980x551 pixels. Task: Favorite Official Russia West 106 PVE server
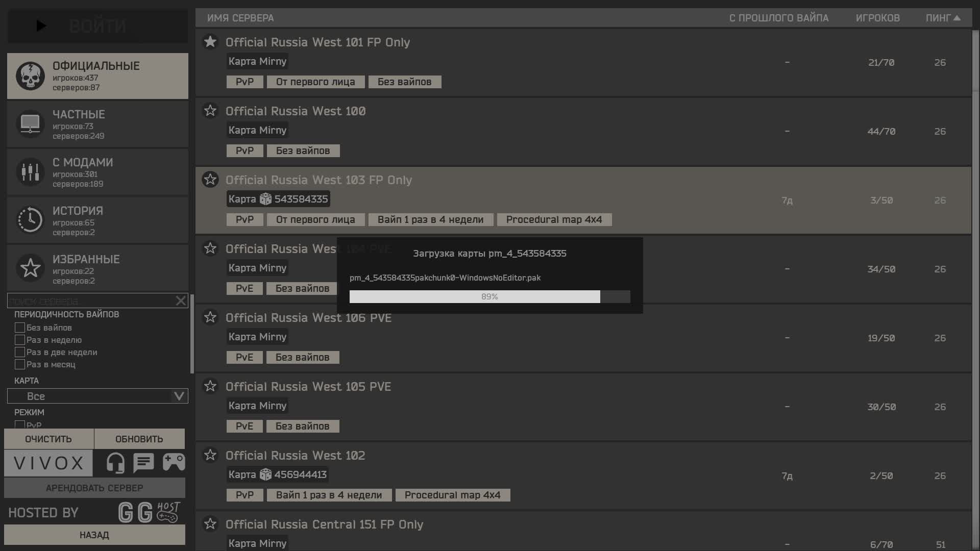click(x=210, y=317)
